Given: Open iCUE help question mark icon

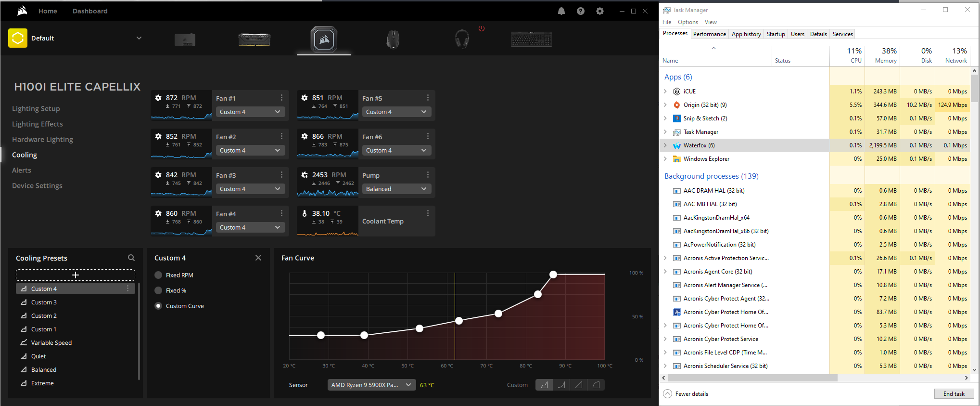Looking at the screenshot, I should tap(581, 11).
